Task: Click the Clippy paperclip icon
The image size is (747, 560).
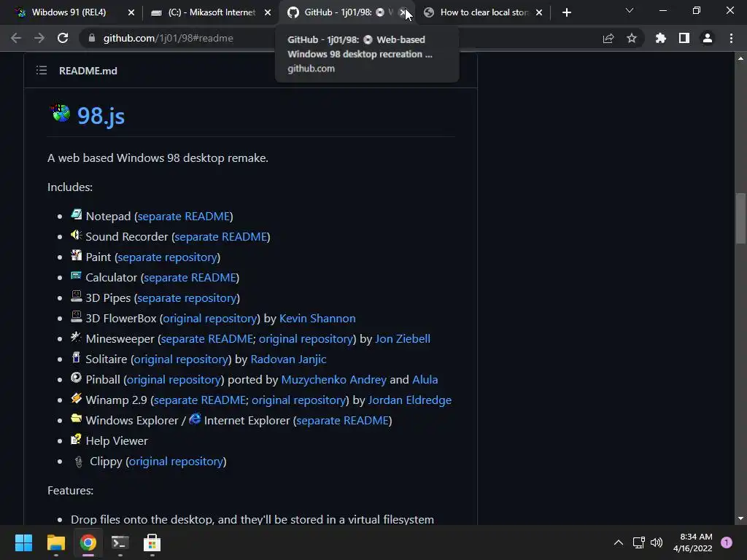Action: (x=79, y=462)
